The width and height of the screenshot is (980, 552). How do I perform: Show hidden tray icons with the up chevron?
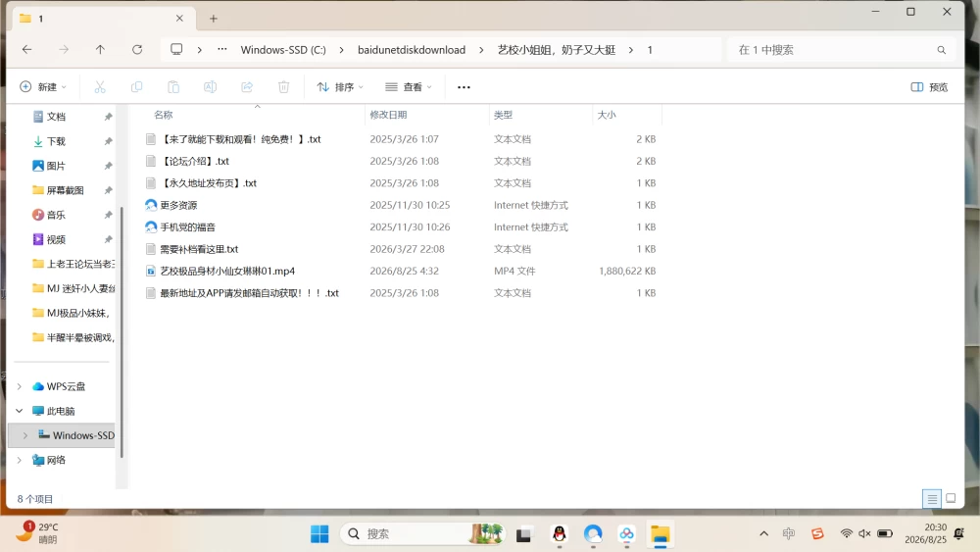click(763, 533)
